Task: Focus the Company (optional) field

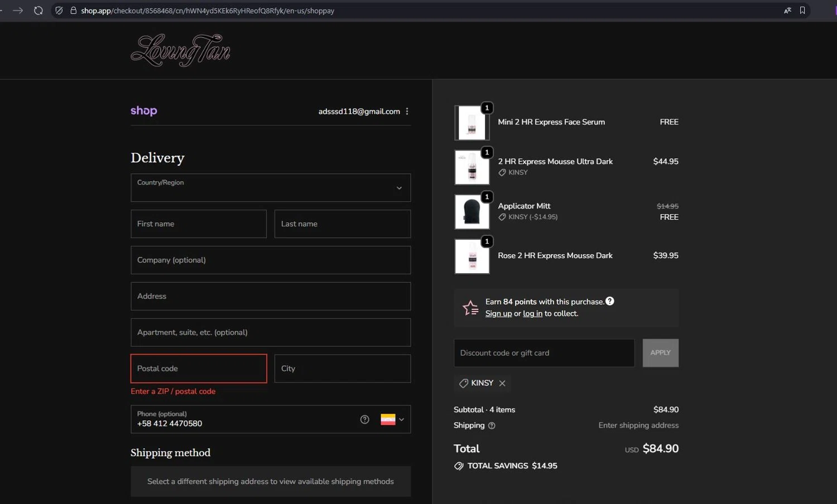Action: [271, 260]
